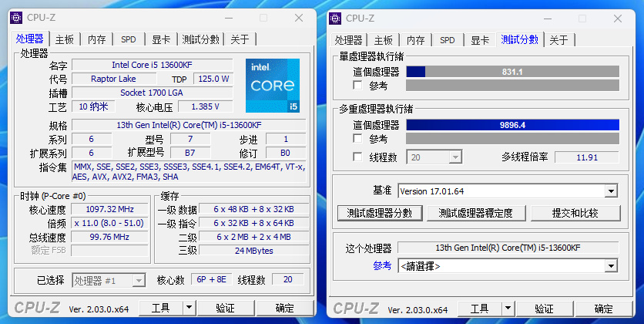This screenshot has height=324, width=644.
Task: Click the 一级 数据 value 6 x 48 KB + 8 x 32 KB
Action: coord(253,209)
